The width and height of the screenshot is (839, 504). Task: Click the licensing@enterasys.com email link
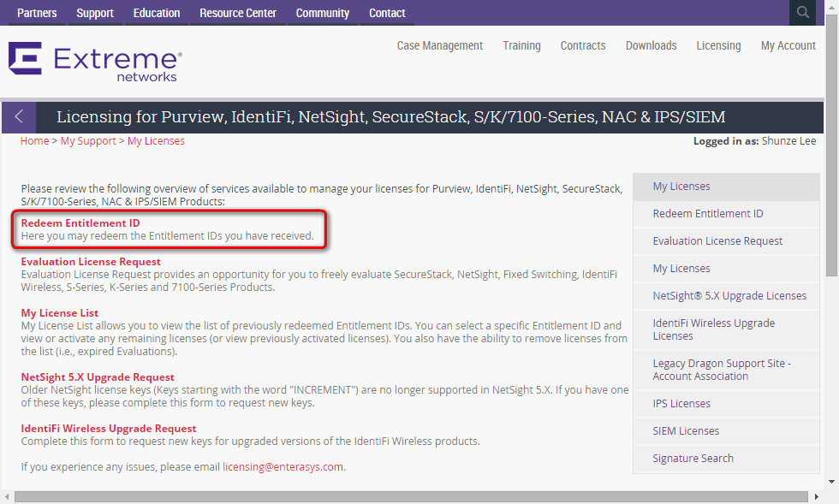[x=283, y=466]
